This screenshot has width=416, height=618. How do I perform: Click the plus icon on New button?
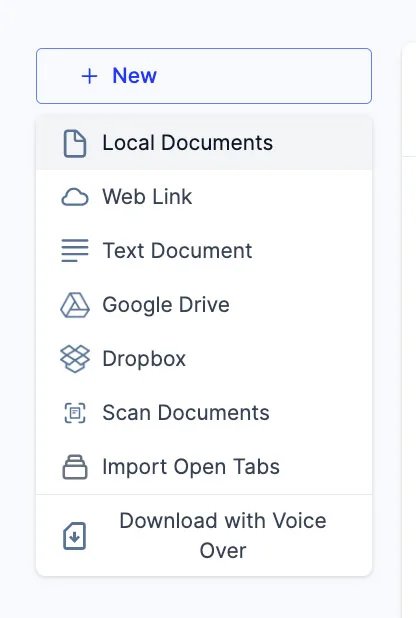89,76
